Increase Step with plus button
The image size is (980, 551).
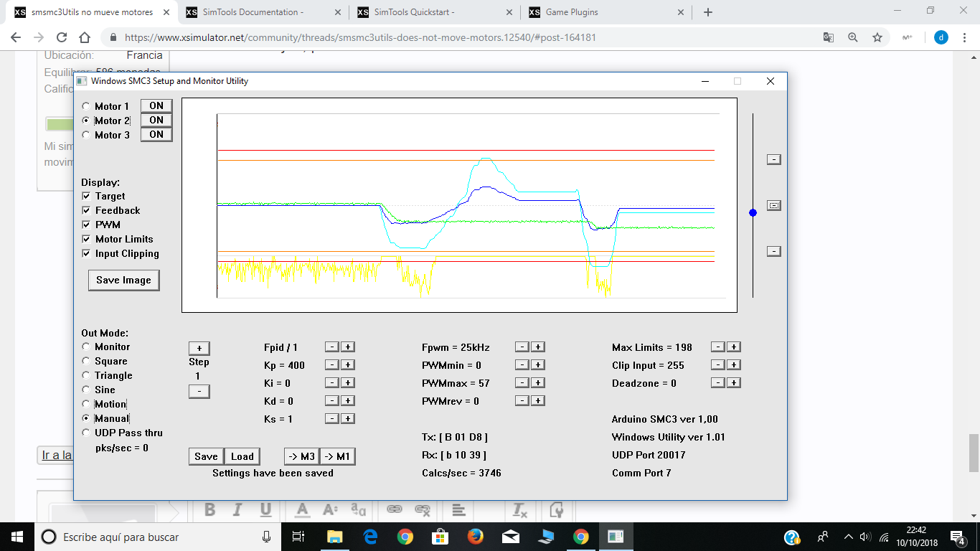199,348
